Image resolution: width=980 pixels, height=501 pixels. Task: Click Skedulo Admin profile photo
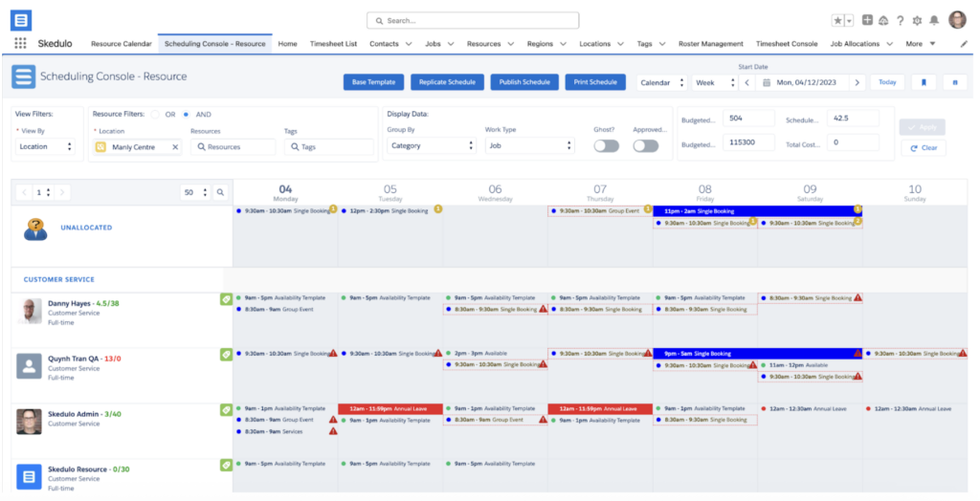[30, 422]
